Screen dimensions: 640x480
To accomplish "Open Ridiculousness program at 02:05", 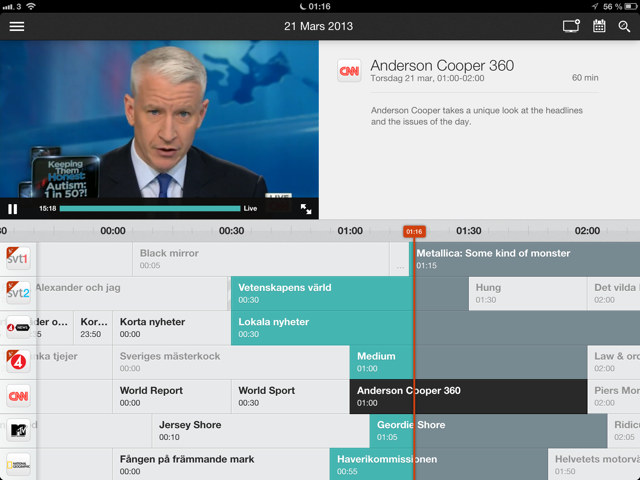I will point(624,430).
